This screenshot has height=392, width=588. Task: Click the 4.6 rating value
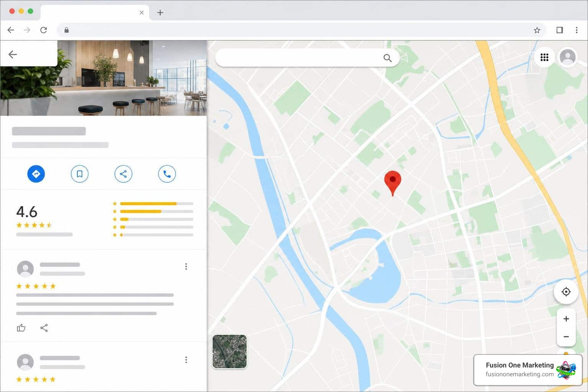coord(27,212)
